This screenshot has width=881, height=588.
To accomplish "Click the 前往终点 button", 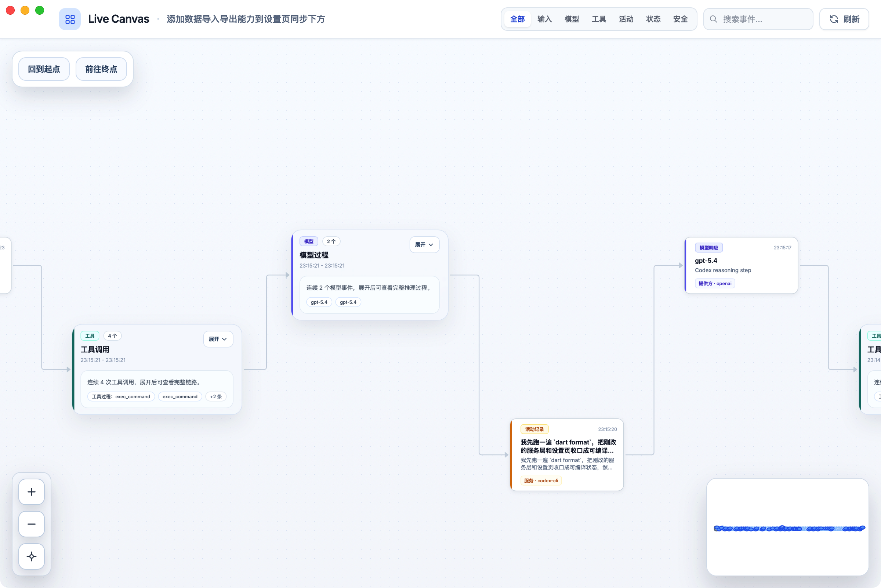I will pos(101,69).
